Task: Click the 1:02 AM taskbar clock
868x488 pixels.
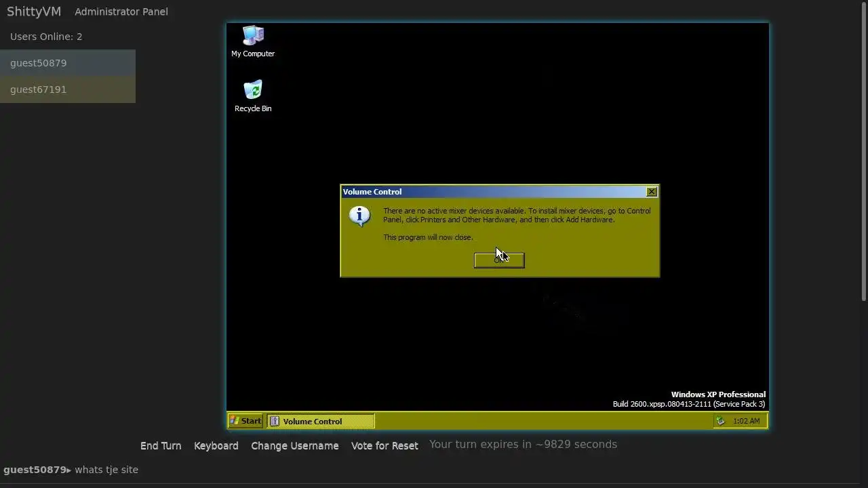Action: click(x=746, y=421)
